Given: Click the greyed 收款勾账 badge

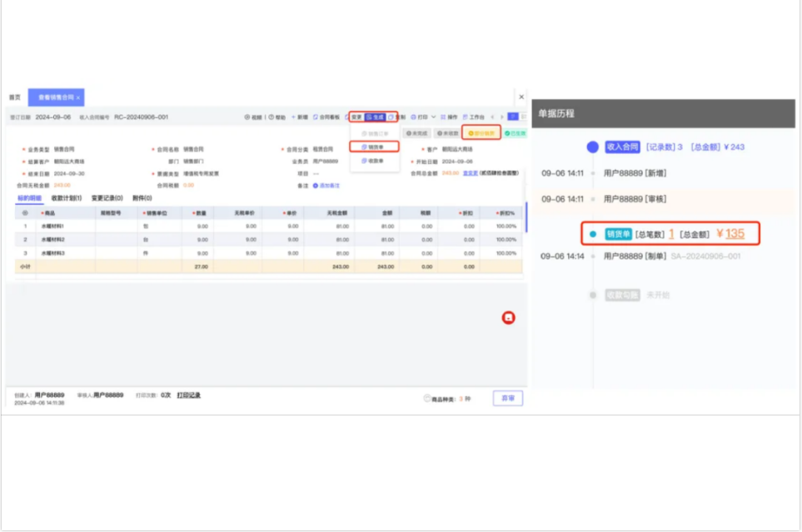Looking at the screenshot, I should (622, 296).
